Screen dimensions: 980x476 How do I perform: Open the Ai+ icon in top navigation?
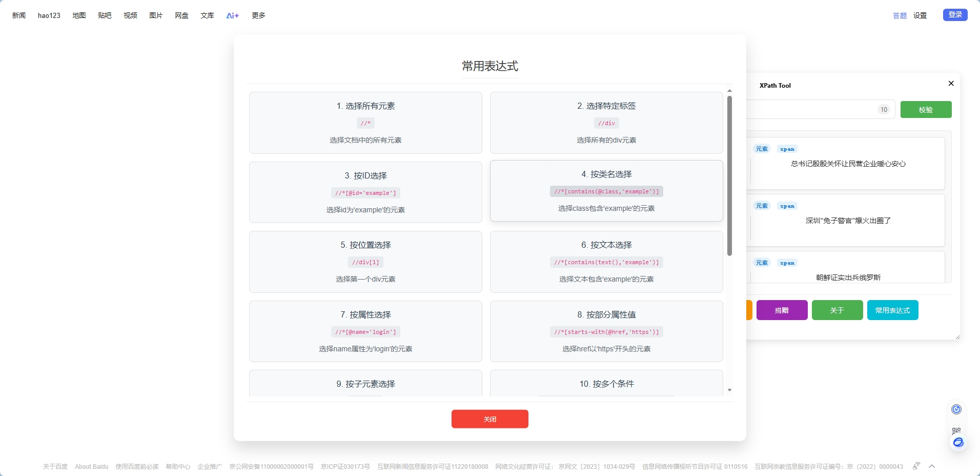click(233, 15)
